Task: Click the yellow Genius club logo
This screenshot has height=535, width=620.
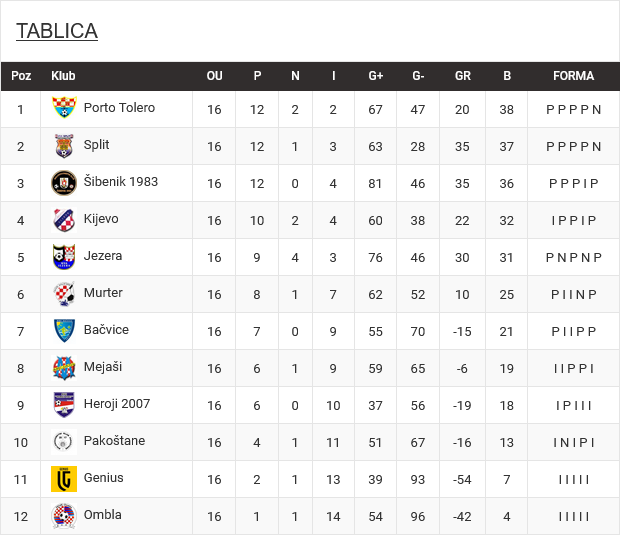Action: (64, 479)
